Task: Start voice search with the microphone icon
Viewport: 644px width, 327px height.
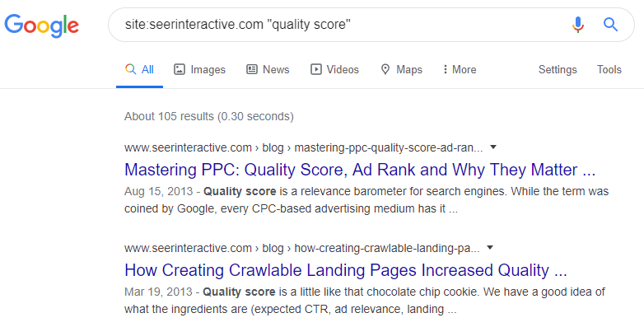Action: click(578, 25)
